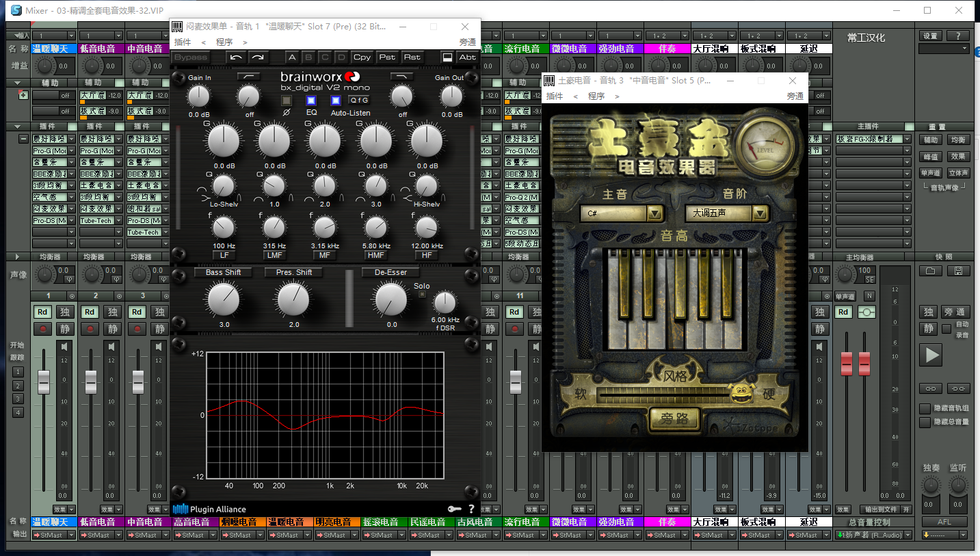Select preset slot A in bx_digital

[x=292, y=57]
